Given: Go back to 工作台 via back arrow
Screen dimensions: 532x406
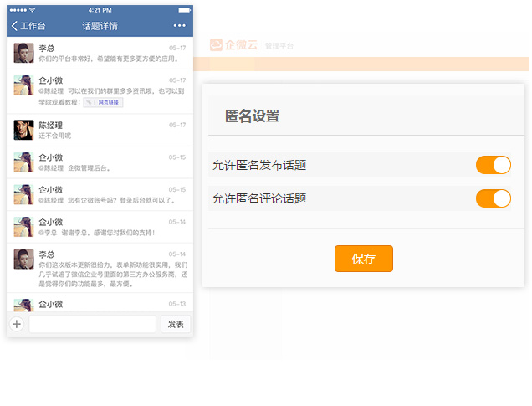Looking at the screenshot, I should click(14, 26).
